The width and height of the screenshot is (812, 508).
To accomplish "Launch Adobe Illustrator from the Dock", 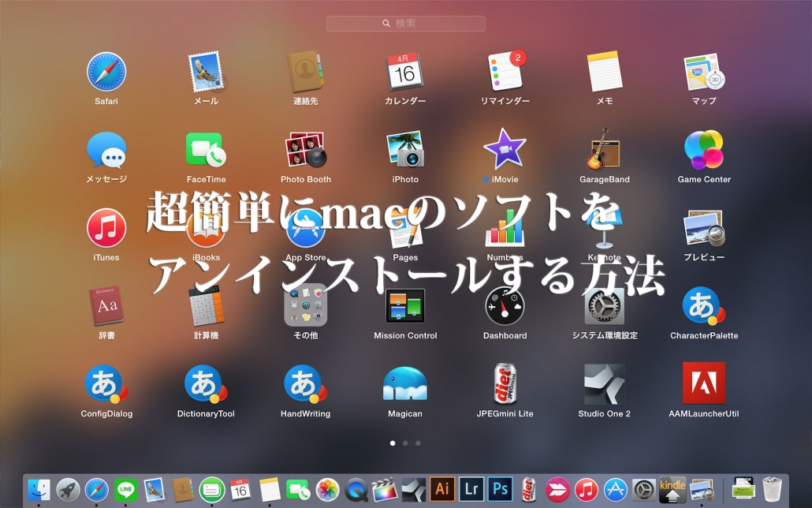I will 442,489.
